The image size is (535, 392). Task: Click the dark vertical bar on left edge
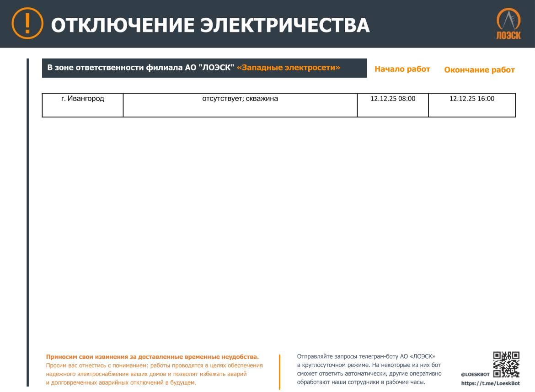[x=27, y=219]
